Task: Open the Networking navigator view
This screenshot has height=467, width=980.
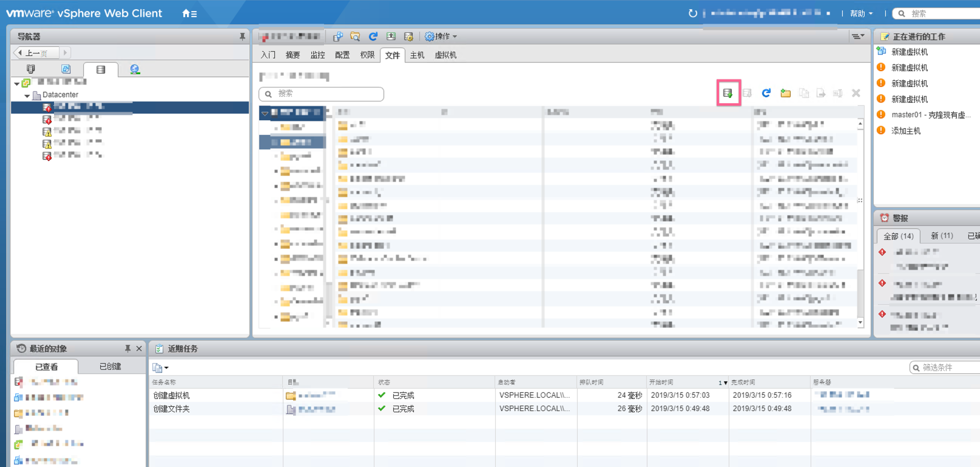Action: tap(135, 69)
